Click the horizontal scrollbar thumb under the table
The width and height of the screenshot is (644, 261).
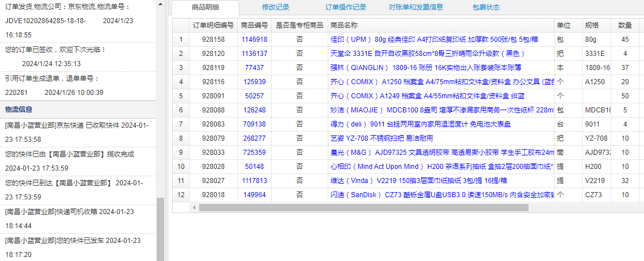(x=363, y=208)
